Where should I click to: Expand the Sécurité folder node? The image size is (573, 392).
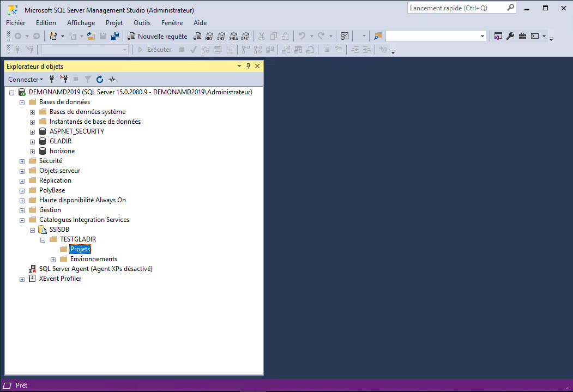coord(22,161)
